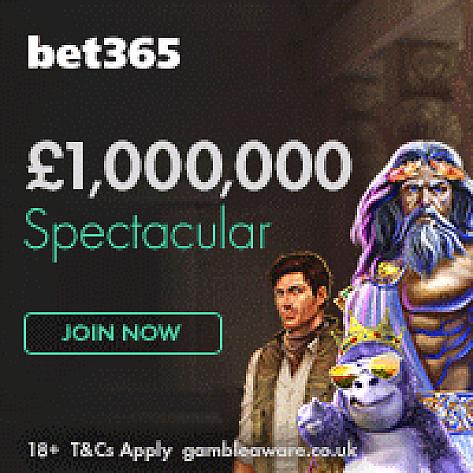
Task: Click the JOIN NOW button
Action: click(x=123, y=333)
